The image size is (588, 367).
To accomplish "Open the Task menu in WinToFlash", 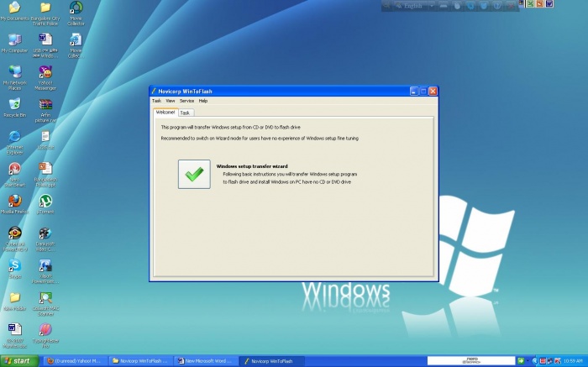I will 157,101.
